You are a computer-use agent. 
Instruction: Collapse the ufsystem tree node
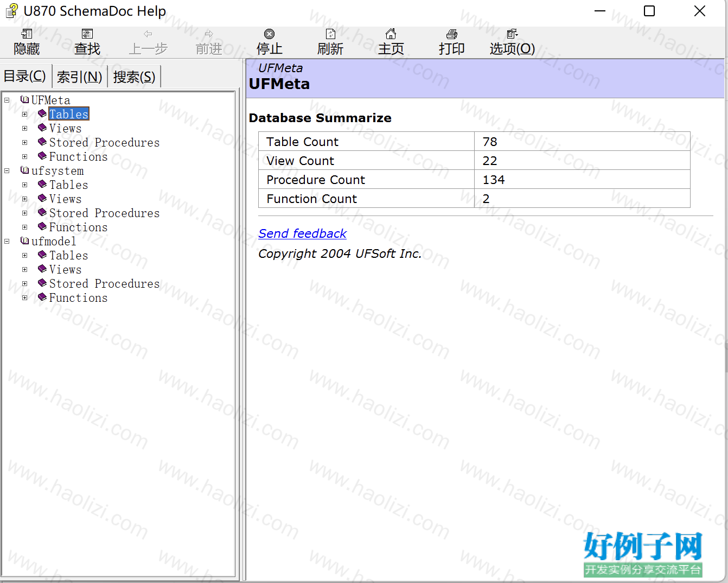pyautogui.click(x=7, y=171)
